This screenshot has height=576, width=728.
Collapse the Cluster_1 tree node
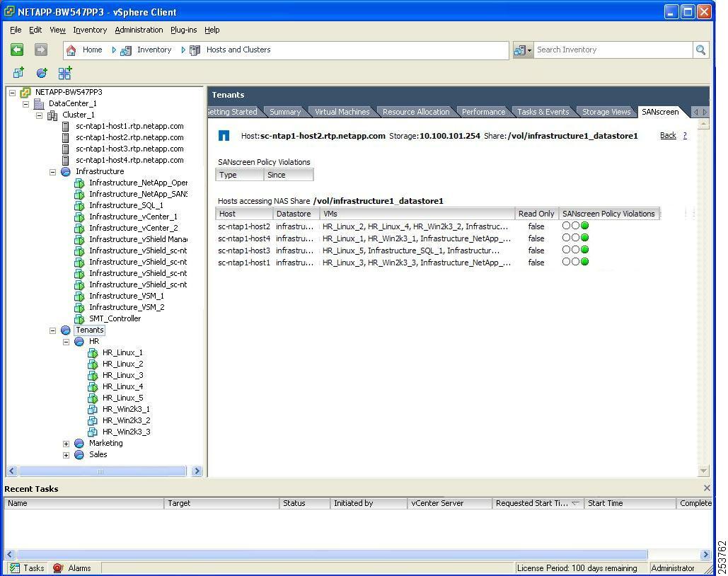40,115
